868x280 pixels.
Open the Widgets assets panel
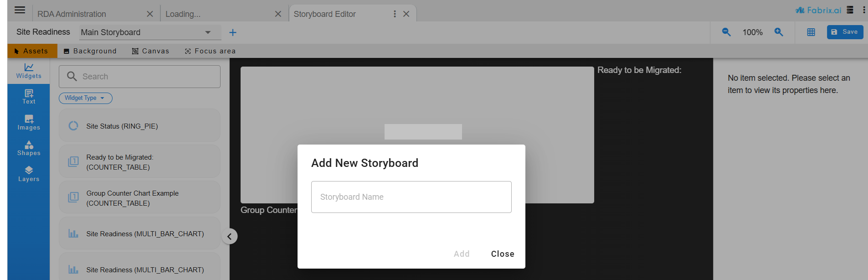pyautogui.click(x=29, y=71)
